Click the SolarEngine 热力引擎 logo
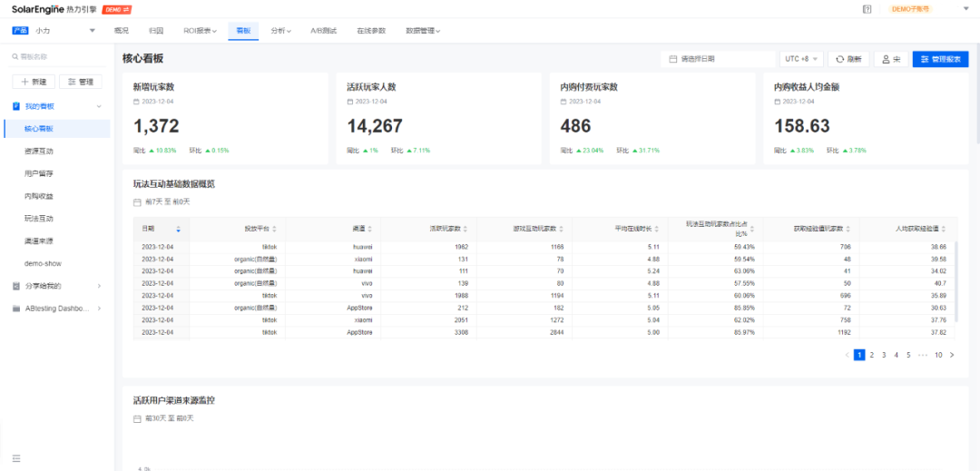 click(x=54, y=9)
